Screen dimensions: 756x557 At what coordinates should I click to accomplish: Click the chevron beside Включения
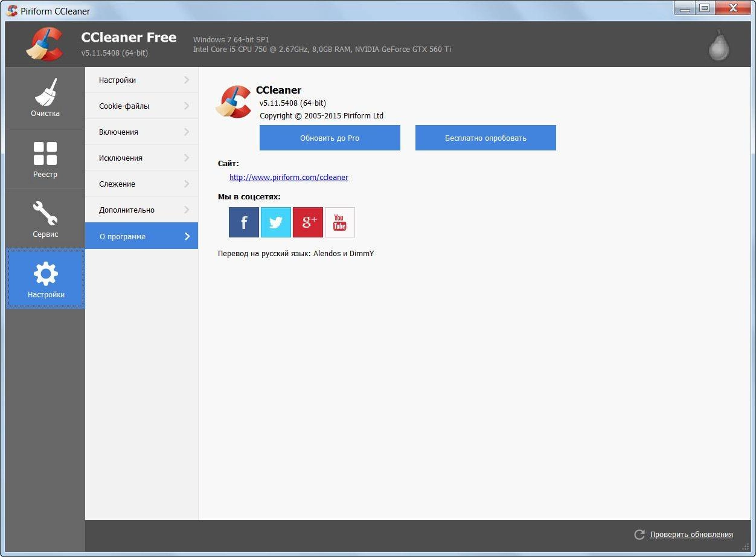(187, 132)
